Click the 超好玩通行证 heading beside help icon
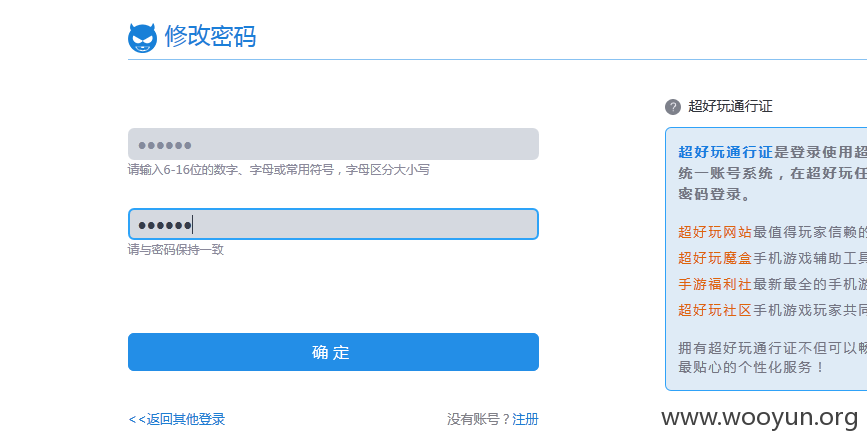The image size is (867, 446). pos(730,107)
